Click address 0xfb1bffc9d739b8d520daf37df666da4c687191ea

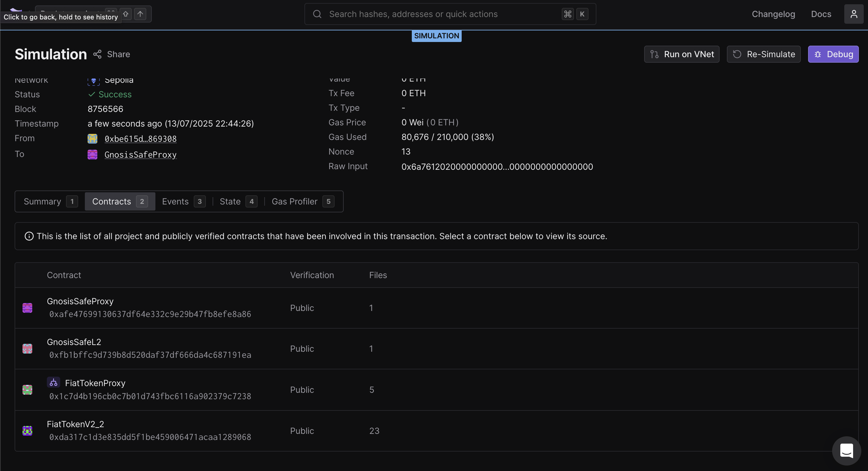click(150, 355)
